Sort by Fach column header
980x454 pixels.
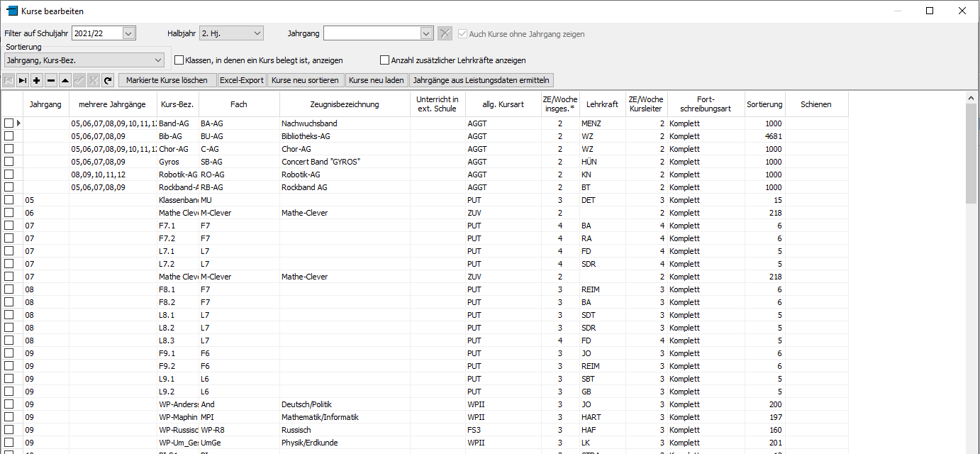[239, 104]
